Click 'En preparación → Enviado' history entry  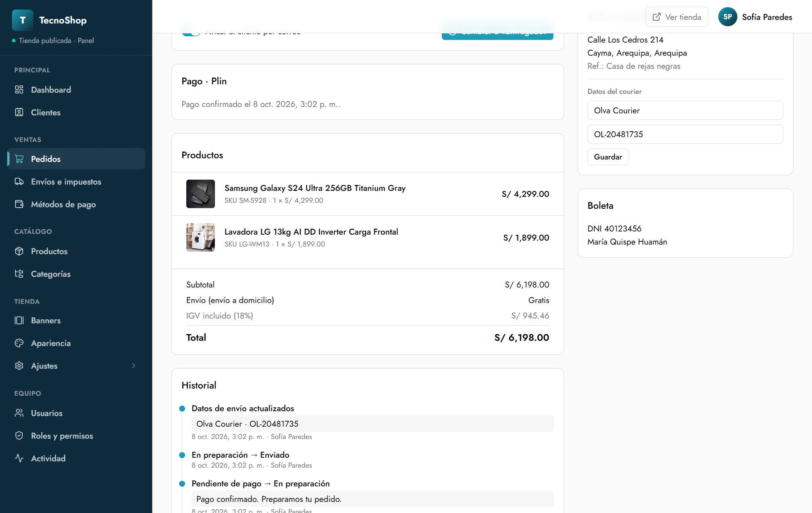pyautogui.click(x=240, y=455)
